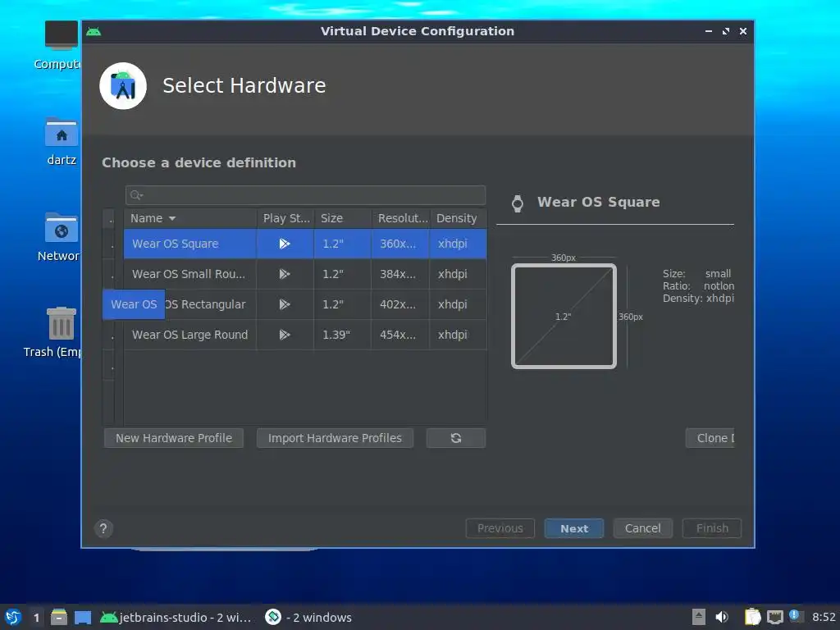The image size is (840, 630).
Task: Click the 8:52 clock in the taskbar
Action: click(824, 617)
